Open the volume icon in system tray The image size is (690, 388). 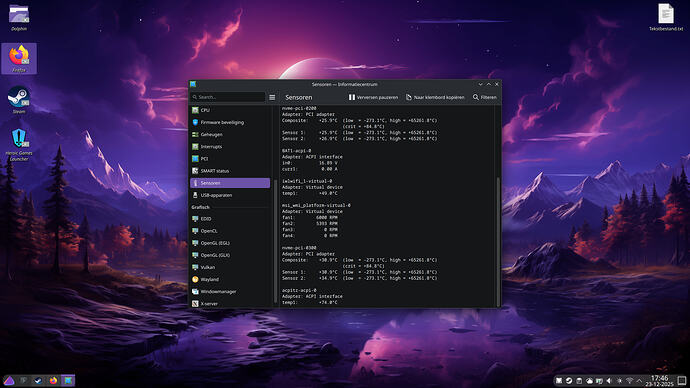[609, 381]
